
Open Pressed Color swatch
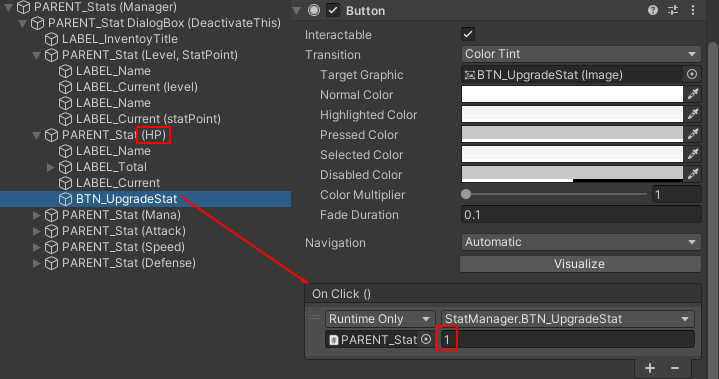point(572,134)
